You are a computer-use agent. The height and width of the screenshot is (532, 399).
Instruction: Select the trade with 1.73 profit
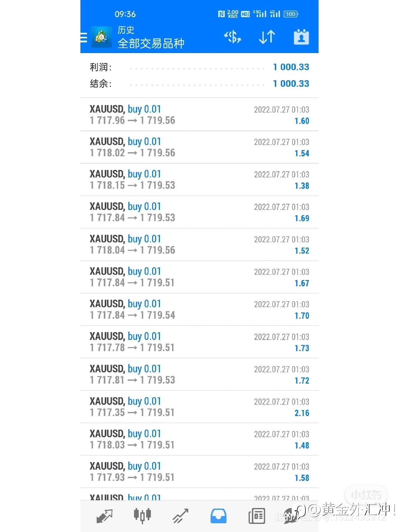point(199,342)
